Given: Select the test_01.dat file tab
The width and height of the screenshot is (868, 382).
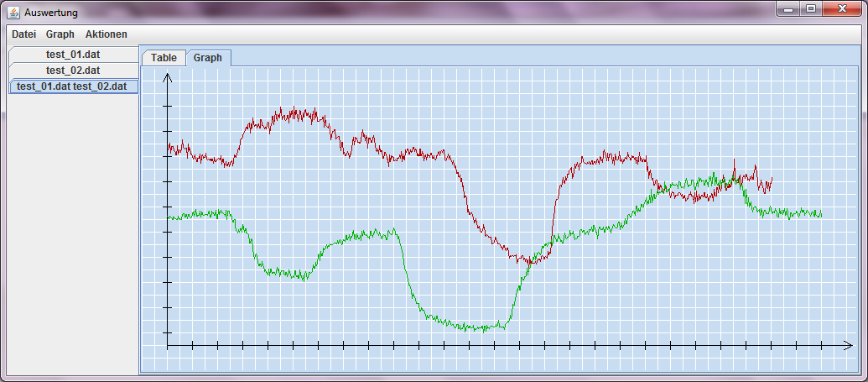Looking at the screenshot, I should pyautogui.click(x=73, y=55).
